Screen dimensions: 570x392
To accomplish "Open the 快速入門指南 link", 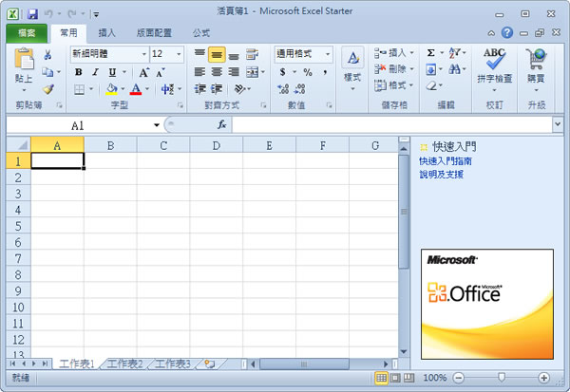I will [x=446, y=161].
